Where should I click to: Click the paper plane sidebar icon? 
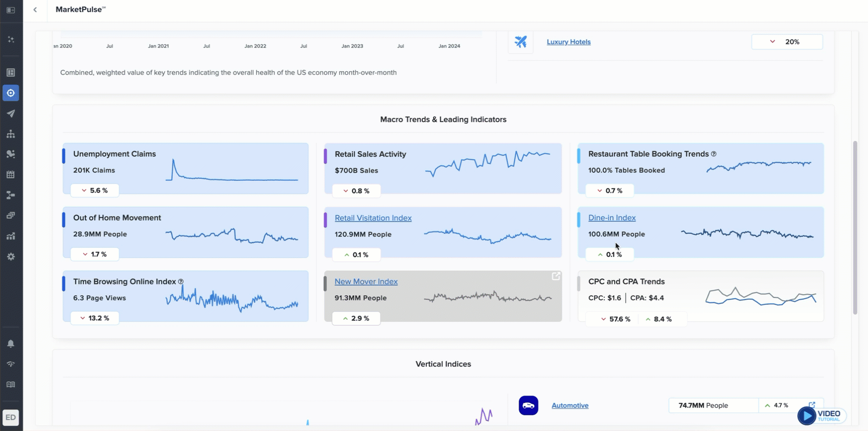coord(11,113)
